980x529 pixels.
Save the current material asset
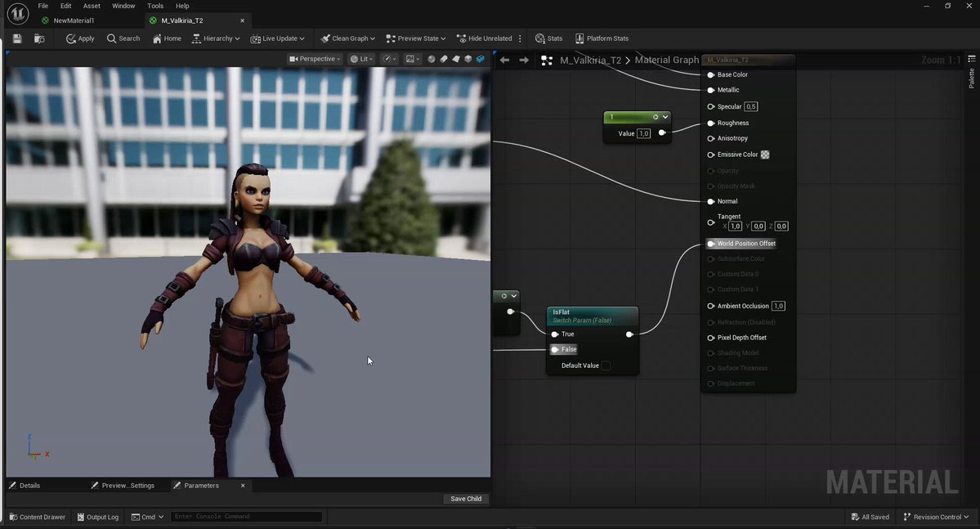click(17, 38)
